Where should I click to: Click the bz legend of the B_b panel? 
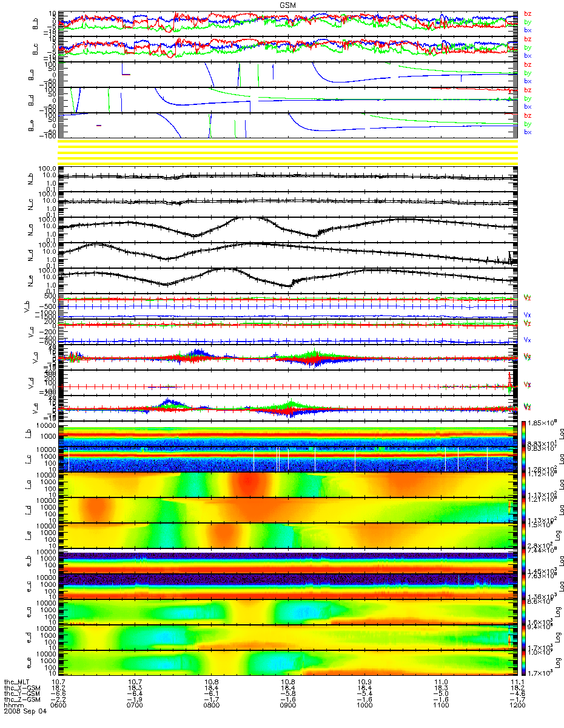click(x=528, y=13)
